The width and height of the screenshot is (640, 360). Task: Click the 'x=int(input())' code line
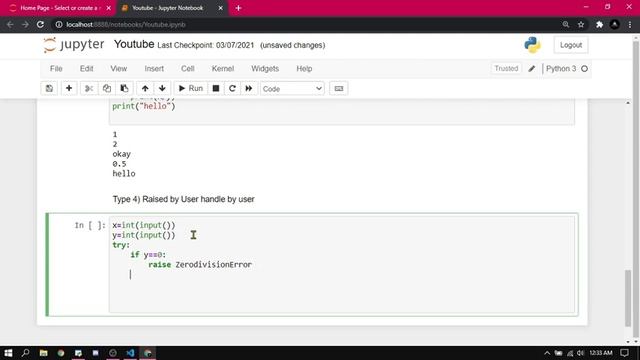pos(144,225)
